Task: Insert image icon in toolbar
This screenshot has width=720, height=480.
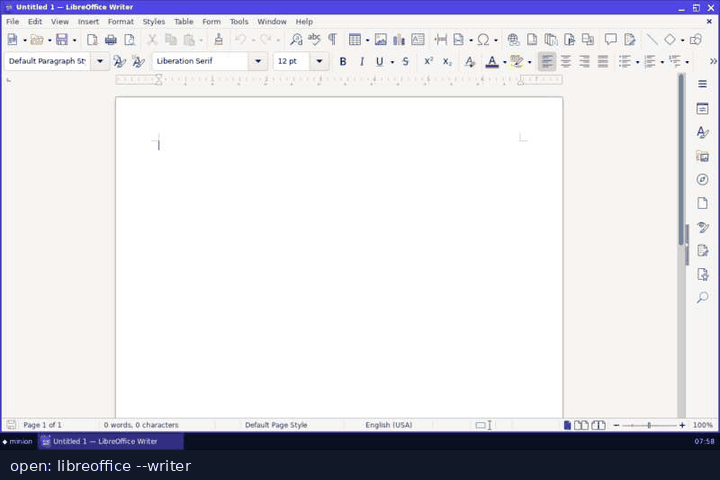Action: (x=381, y=40)
